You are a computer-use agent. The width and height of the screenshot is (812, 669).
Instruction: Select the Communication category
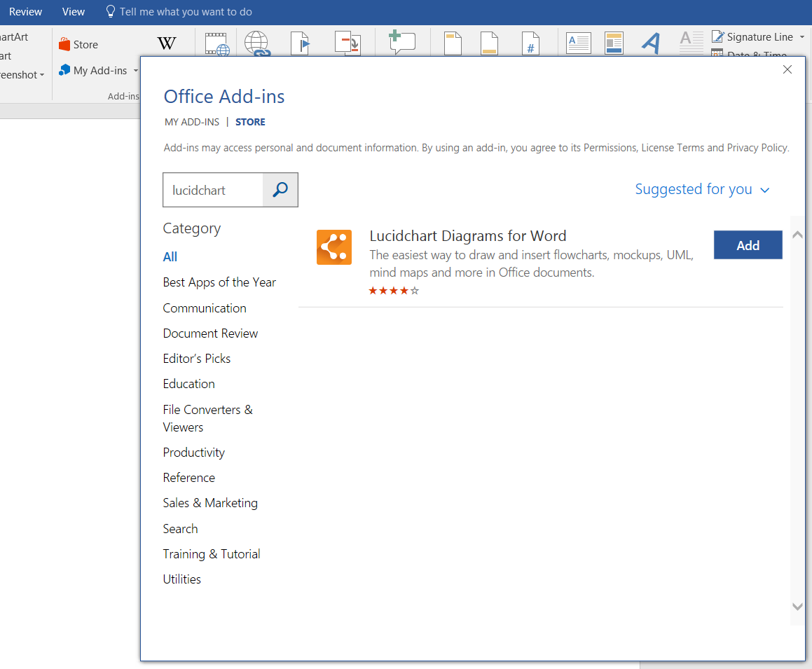205,308
